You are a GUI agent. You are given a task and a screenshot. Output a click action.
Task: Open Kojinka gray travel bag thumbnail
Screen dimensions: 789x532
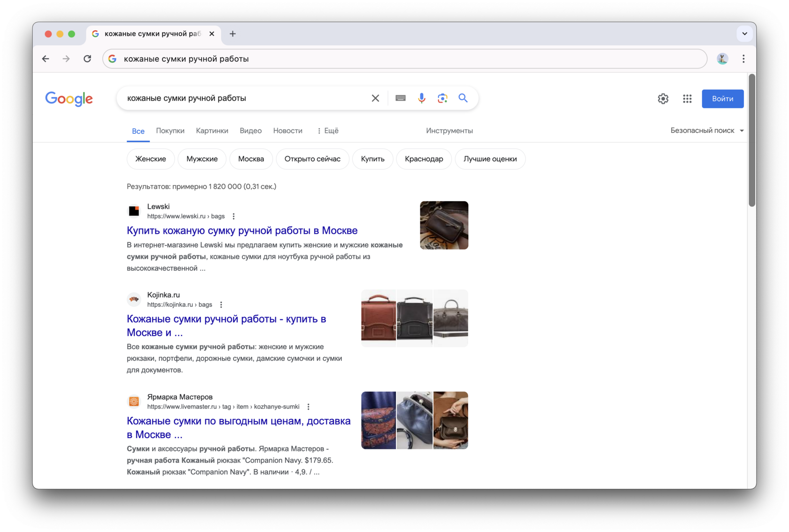(450, 318)
